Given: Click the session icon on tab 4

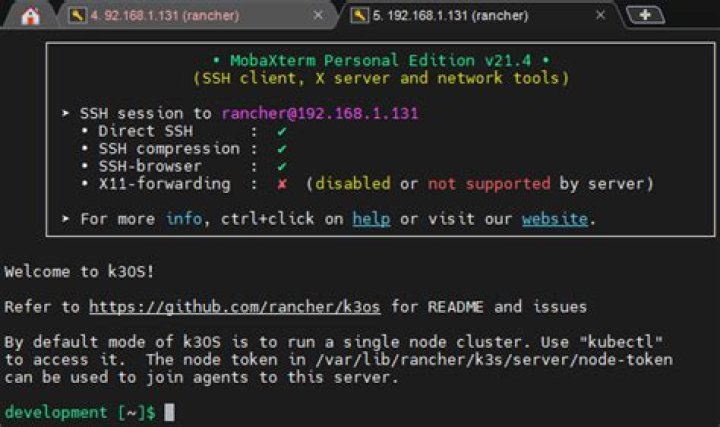Looking at the screenshot, I should 76,15.
